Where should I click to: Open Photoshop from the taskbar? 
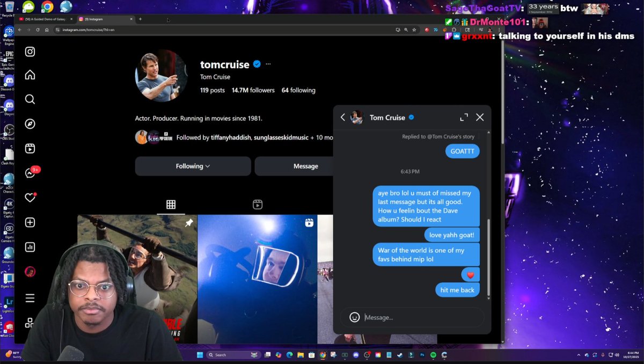coord(422,355)
